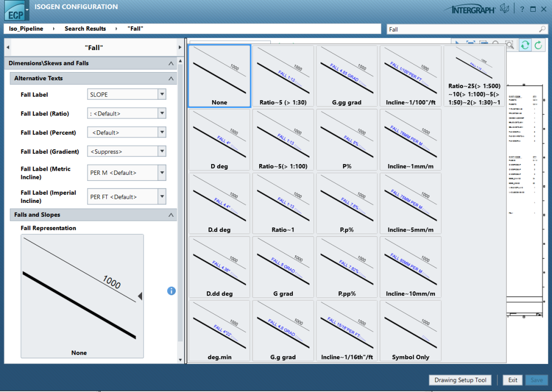Image resolution: width=552 pixels, height=392 pixels.
Task: Expand the arrow after Iso_Pipeline breadcrumb
Action: pos(54,29)
